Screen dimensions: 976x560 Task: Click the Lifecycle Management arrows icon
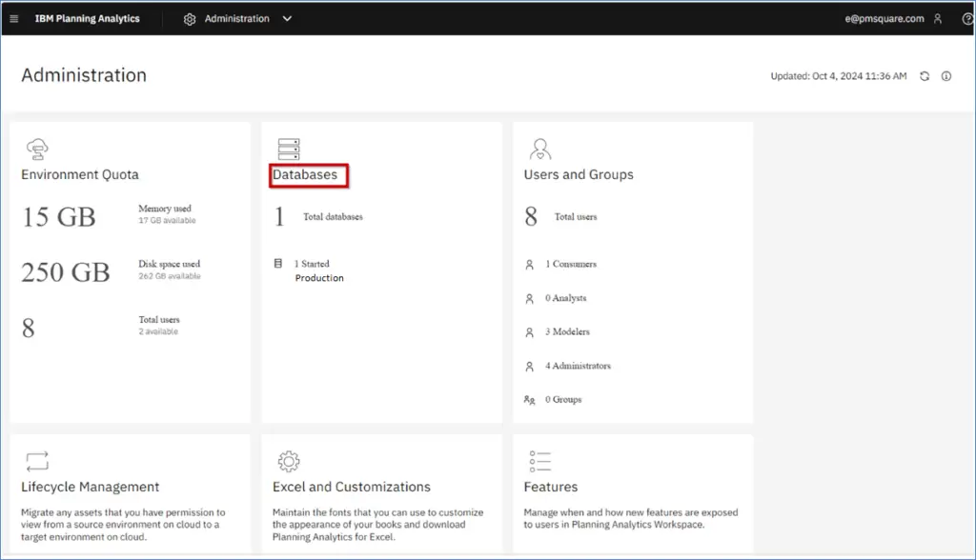click(37, 461)
